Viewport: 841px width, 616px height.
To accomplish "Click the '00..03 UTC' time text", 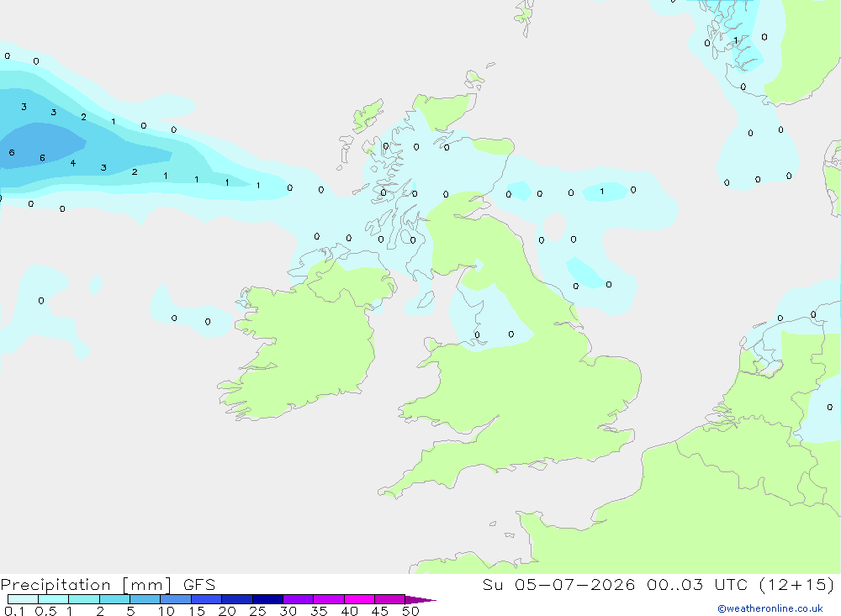I will [696, 585].
